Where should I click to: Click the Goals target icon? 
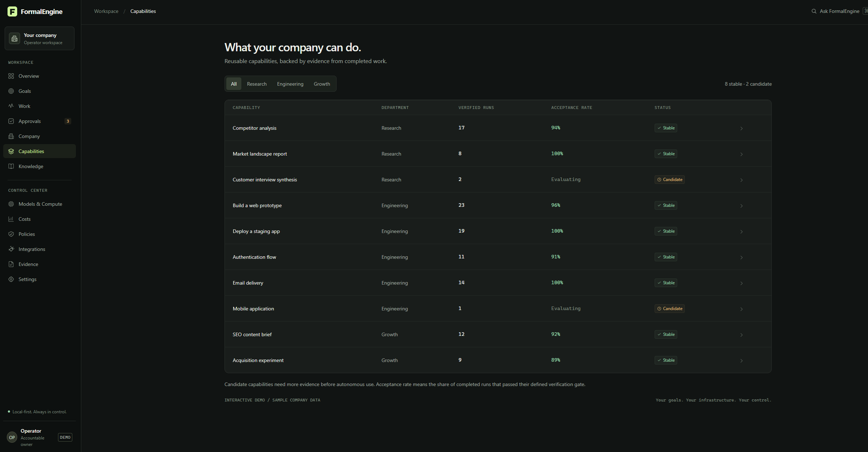tap(11, 91)
